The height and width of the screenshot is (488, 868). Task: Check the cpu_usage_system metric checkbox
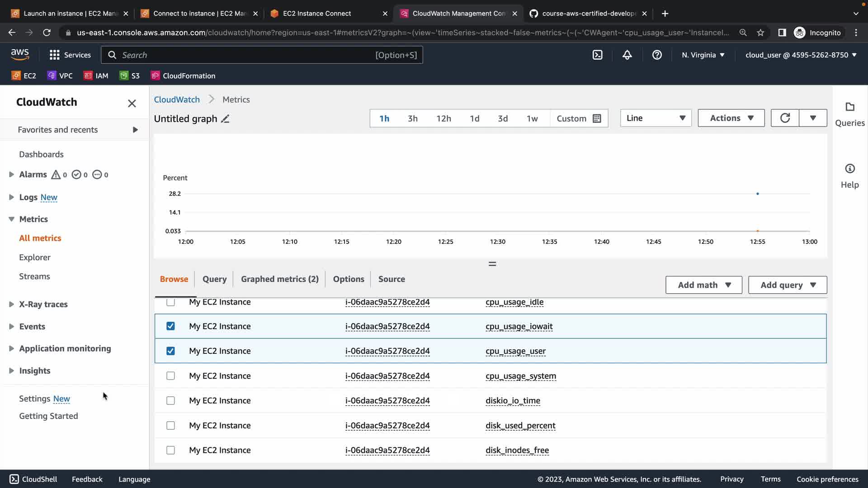point(170,376)
